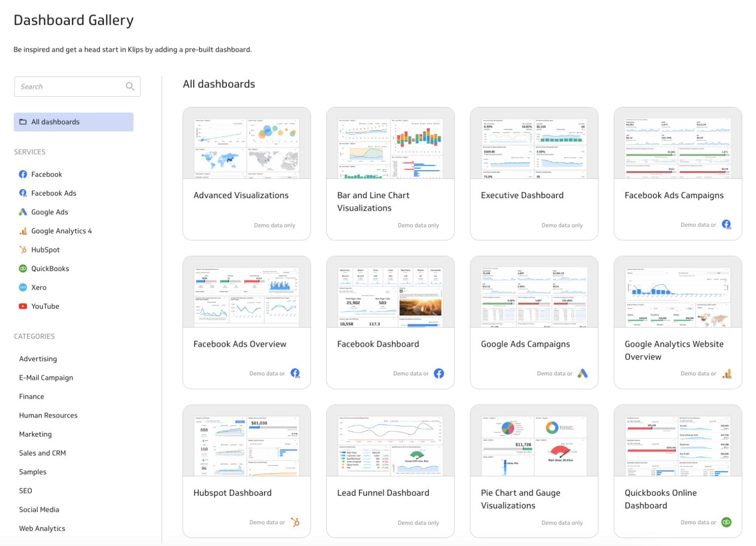Click the Google Ads icon in Services

pos(23,212)
